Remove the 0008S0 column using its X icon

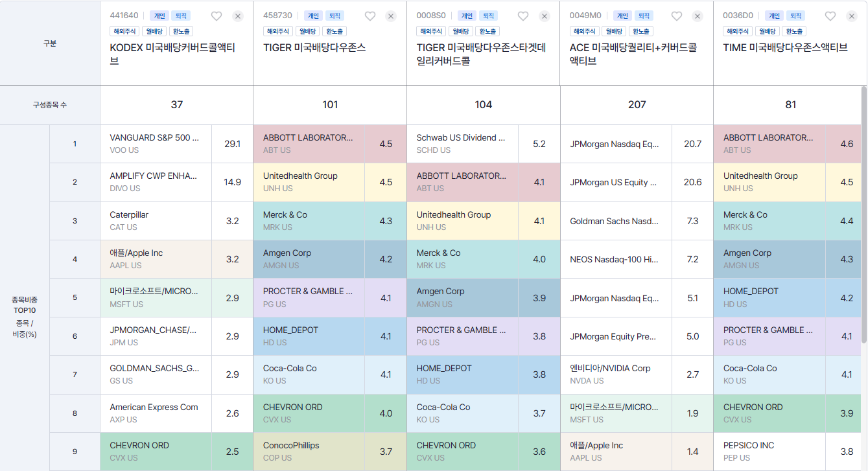tap(545, 16)
